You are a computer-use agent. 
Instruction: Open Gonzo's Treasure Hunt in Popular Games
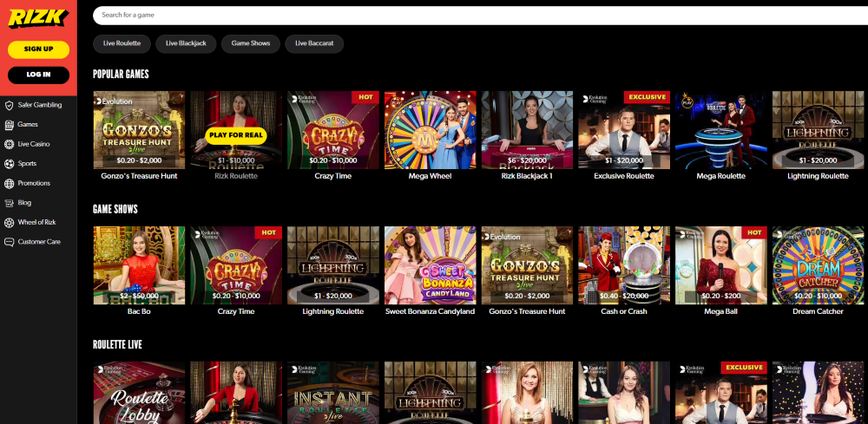click(x=139, y=130)
